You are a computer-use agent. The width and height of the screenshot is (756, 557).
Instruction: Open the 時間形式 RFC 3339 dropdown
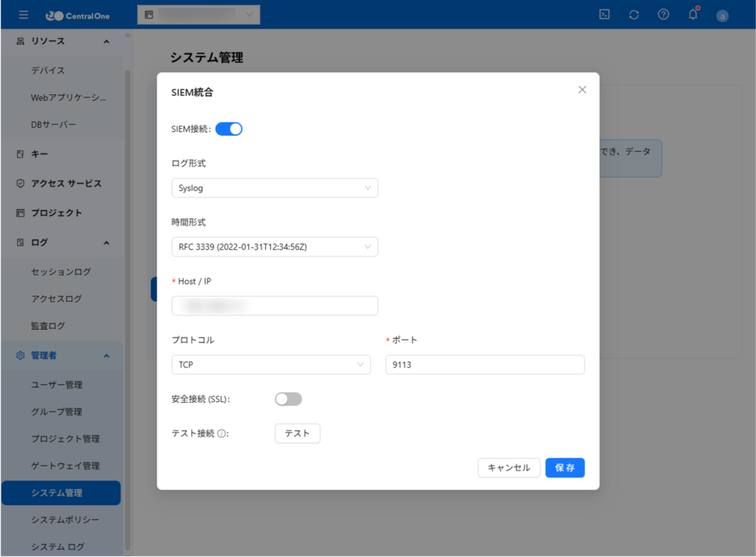[275, 247]
